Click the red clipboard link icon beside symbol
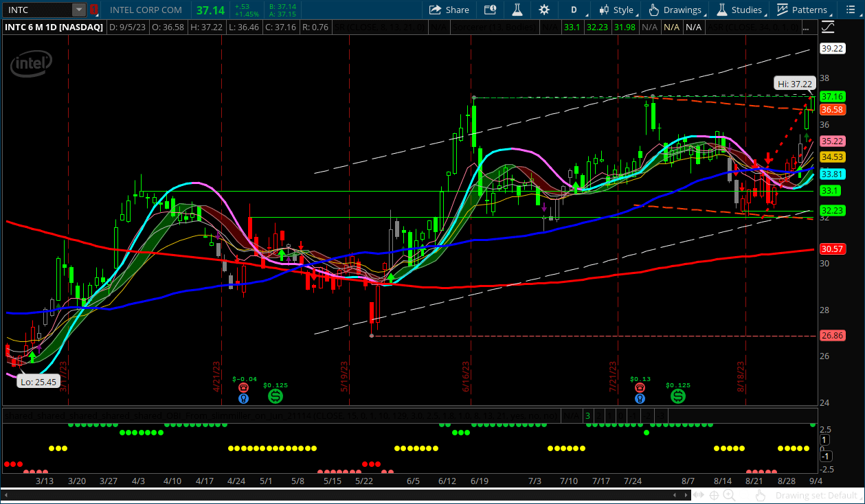Screen dimensions: 865x504 (x=94, y=10)
